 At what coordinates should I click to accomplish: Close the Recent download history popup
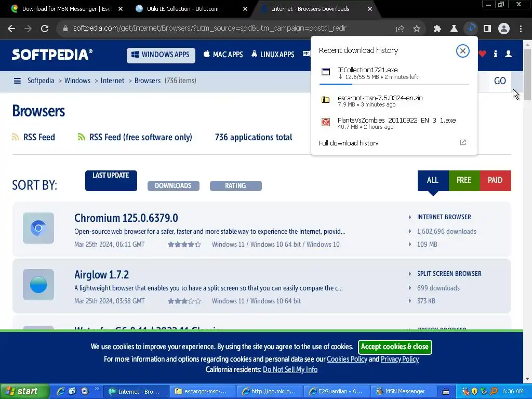462,51
